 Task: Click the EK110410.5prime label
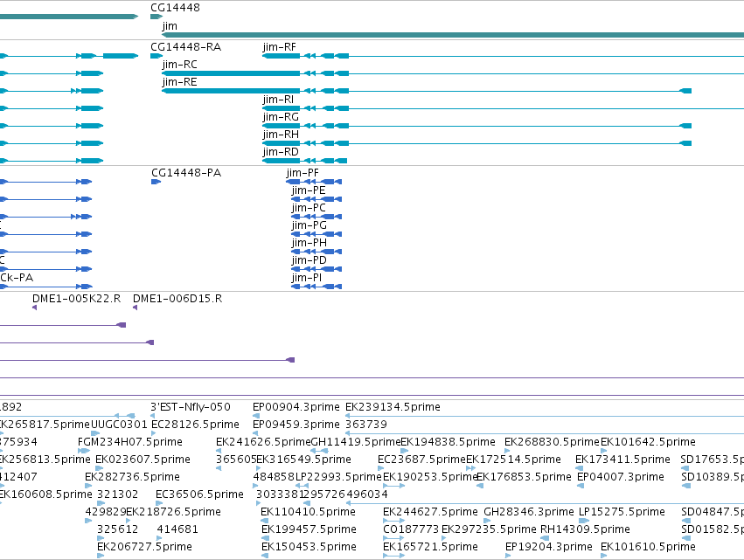tap(308, 512)
